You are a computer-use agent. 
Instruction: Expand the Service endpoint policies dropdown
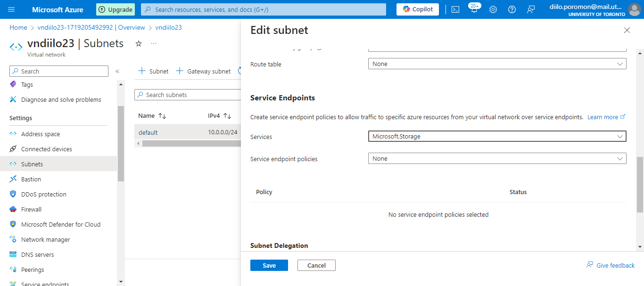(x=497, y=159)
